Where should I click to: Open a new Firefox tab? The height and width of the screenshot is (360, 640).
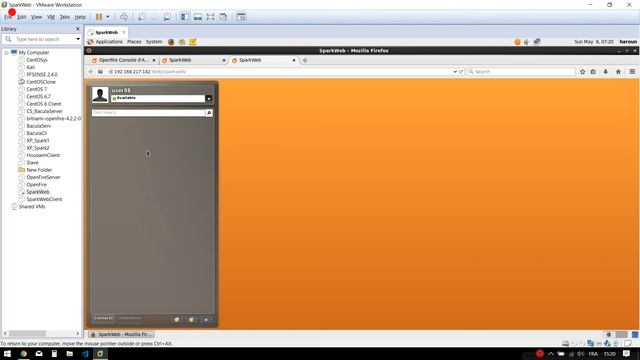pyautogui.click(x=304, y=60)
